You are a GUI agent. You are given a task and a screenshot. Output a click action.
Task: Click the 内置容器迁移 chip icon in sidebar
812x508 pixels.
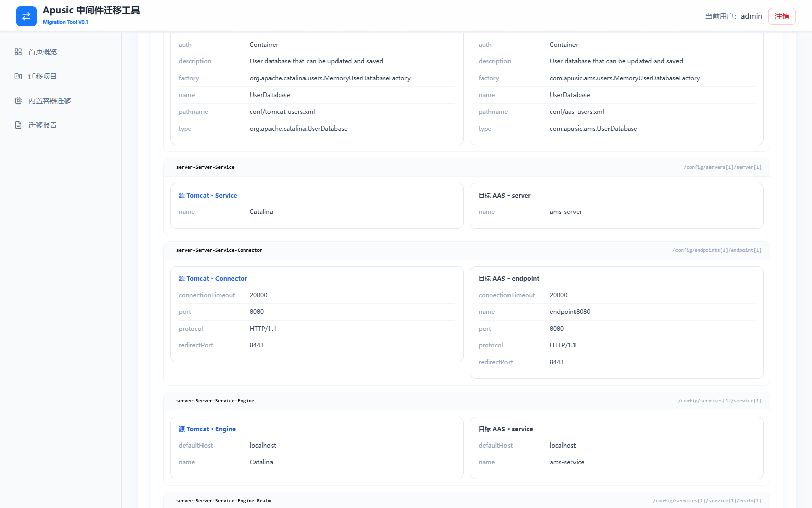(x=18, y=101)
